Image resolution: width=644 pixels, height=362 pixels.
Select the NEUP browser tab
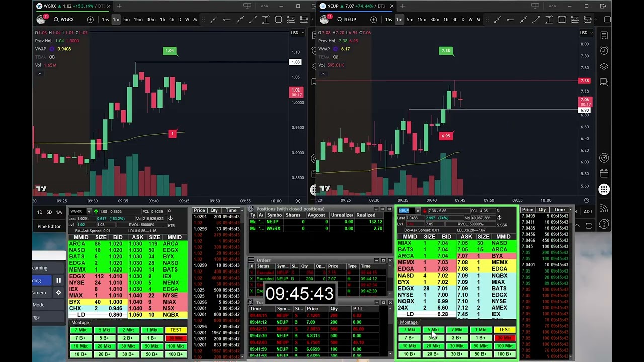pos(357,6)
